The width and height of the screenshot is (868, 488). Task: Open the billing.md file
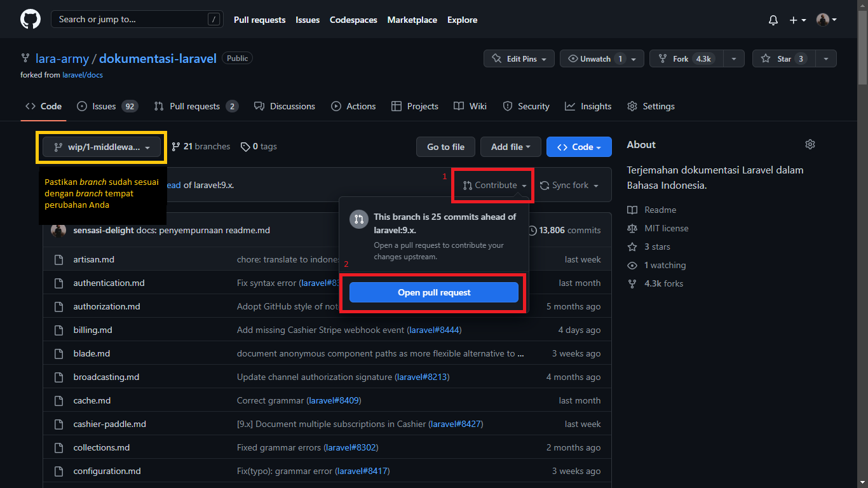tap(93, 330)
